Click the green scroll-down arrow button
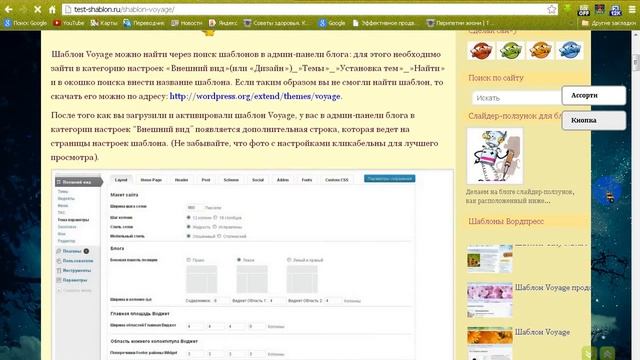 589,353
